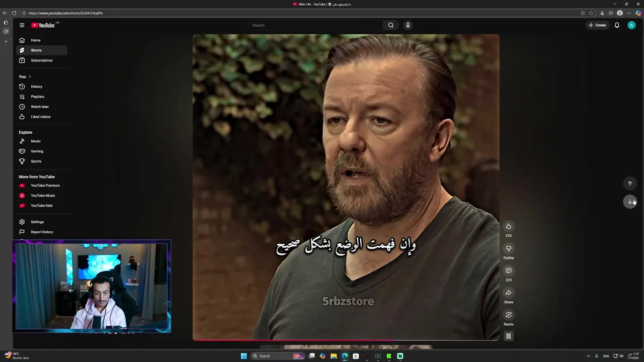The height and width of the screenshot is (362, 644).
Task: Dislike this Short
Action: [x=509, y=248]
